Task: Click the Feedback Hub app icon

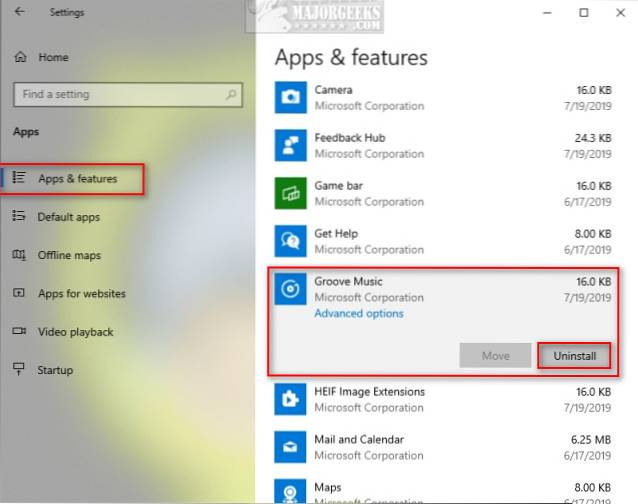Action: 291,145
